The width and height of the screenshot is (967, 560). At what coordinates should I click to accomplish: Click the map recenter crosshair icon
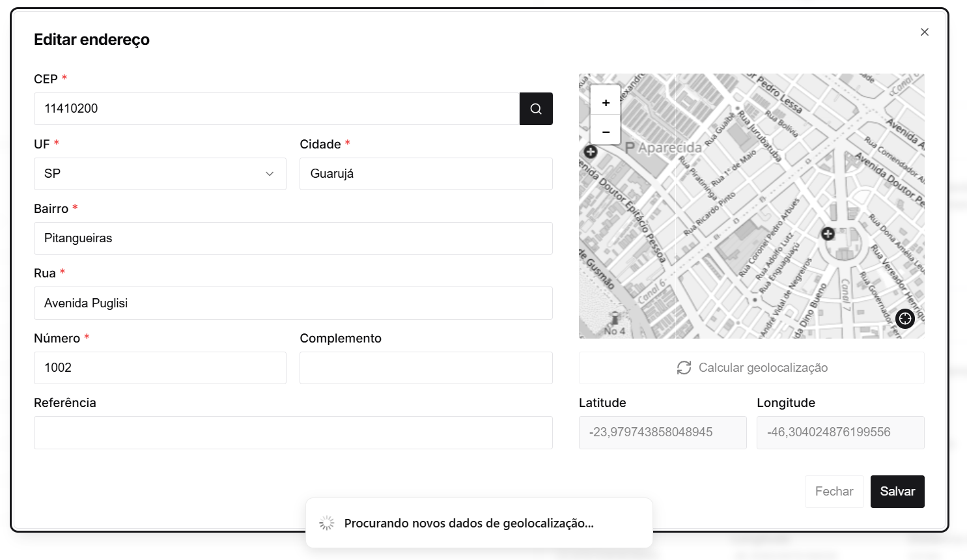[x=905, y=318]
